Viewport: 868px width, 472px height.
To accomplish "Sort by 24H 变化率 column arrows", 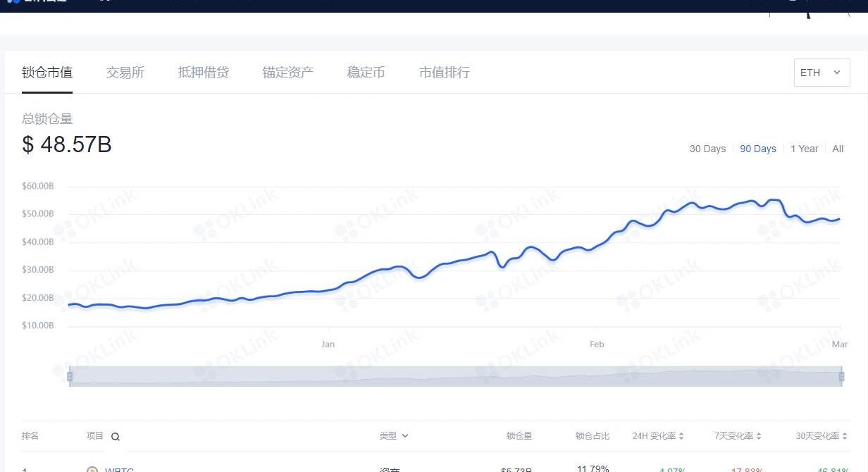I will (x=681, y=437).
